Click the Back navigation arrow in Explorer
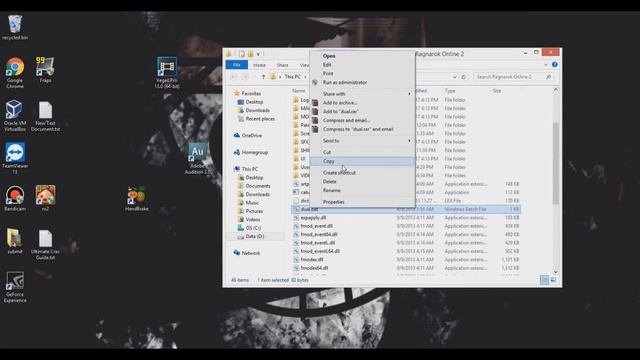 point(233,77)
